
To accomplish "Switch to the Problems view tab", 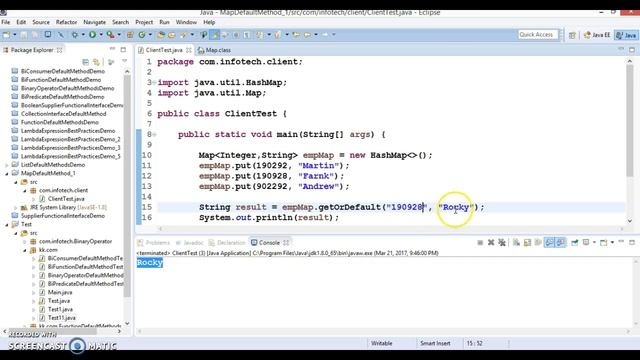I will coord(153,242).
